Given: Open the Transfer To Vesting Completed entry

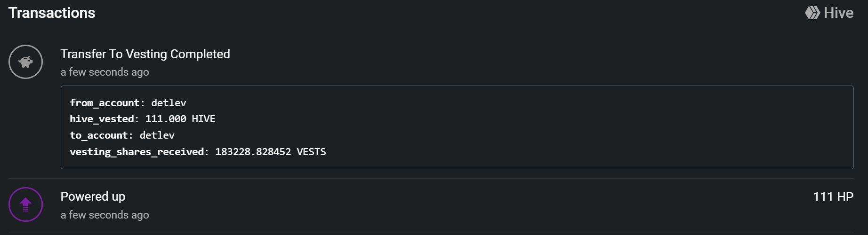Looking at the screenshot, I should tap(145, 54).
